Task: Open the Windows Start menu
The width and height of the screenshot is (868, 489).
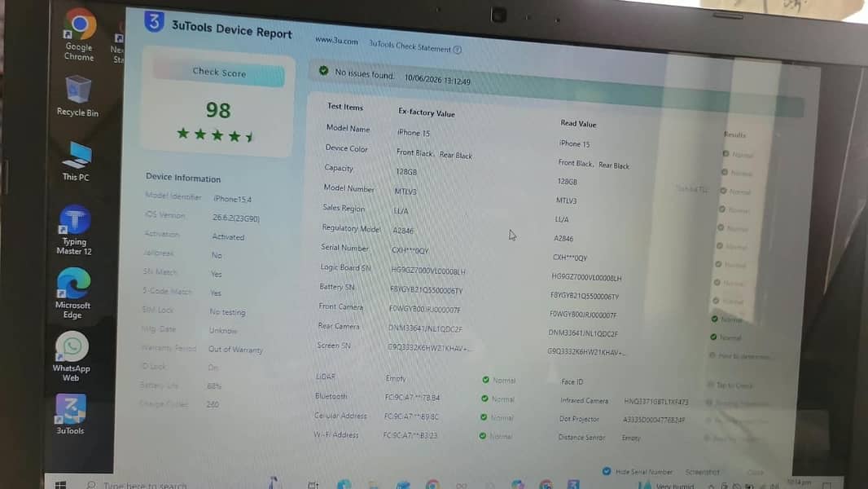Action: [60, 485]
